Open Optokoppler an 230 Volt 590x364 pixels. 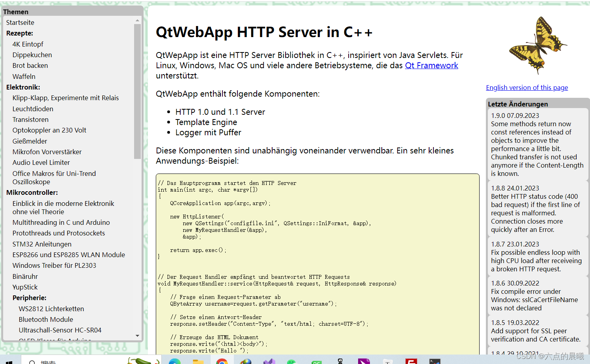click(49, 130)
